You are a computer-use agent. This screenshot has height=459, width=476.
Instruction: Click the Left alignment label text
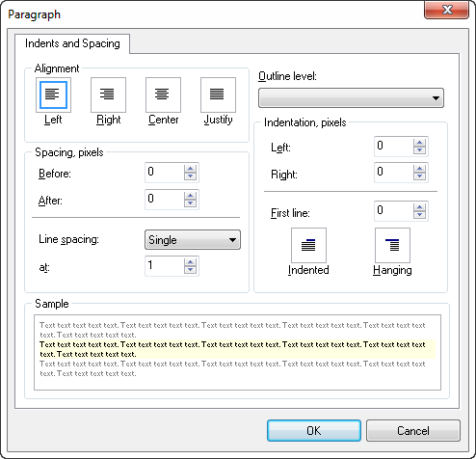(x=53, y=120)
